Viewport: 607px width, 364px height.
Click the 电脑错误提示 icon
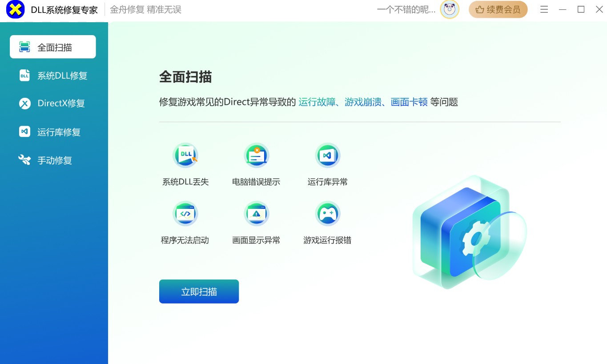pos(256,156)
